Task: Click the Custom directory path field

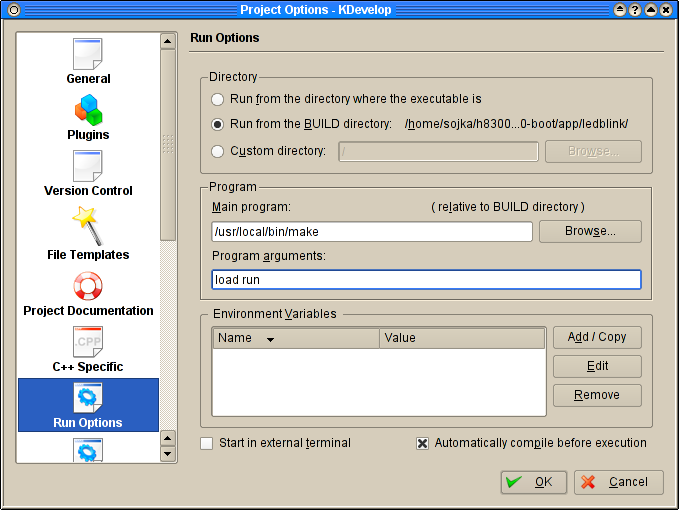Action: [439, 152]
